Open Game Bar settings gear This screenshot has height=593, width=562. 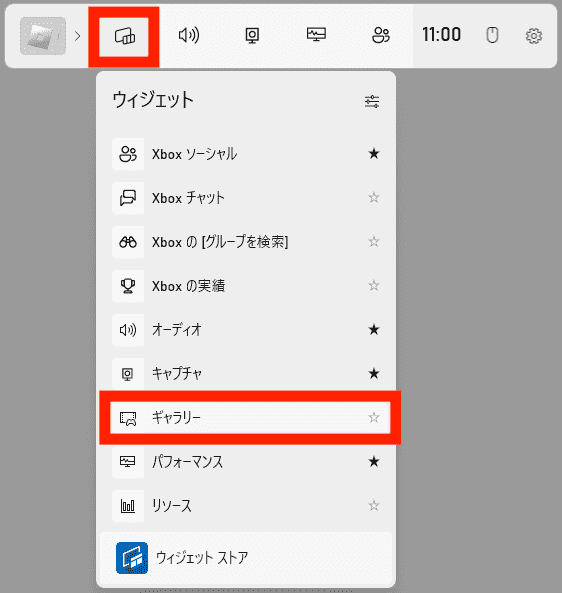pyautogui.click(x=534, y=36)
